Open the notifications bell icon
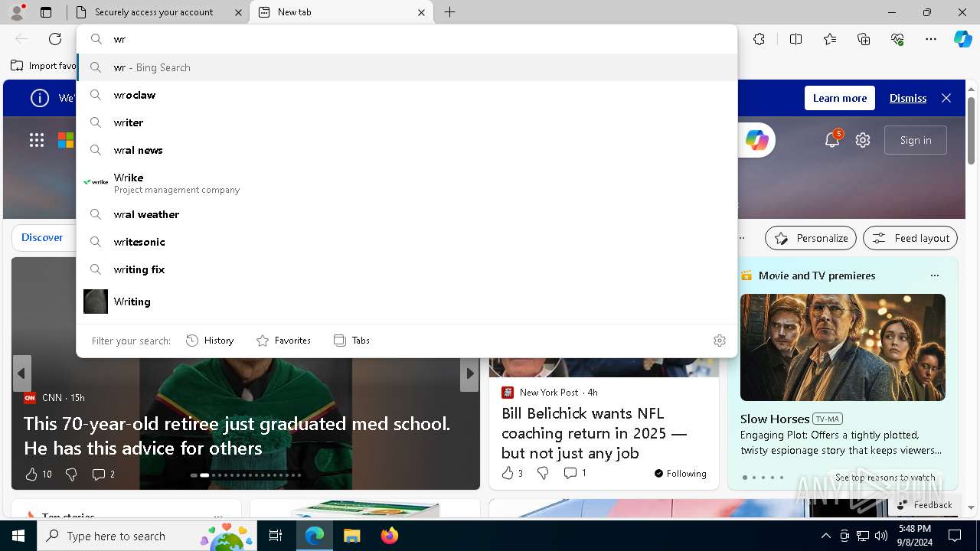 [832, 140]
